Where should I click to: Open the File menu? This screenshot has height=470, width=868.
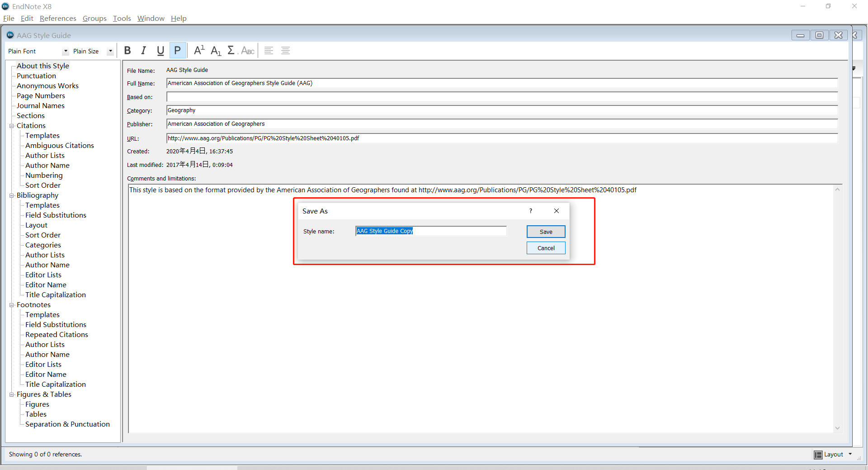9,18
